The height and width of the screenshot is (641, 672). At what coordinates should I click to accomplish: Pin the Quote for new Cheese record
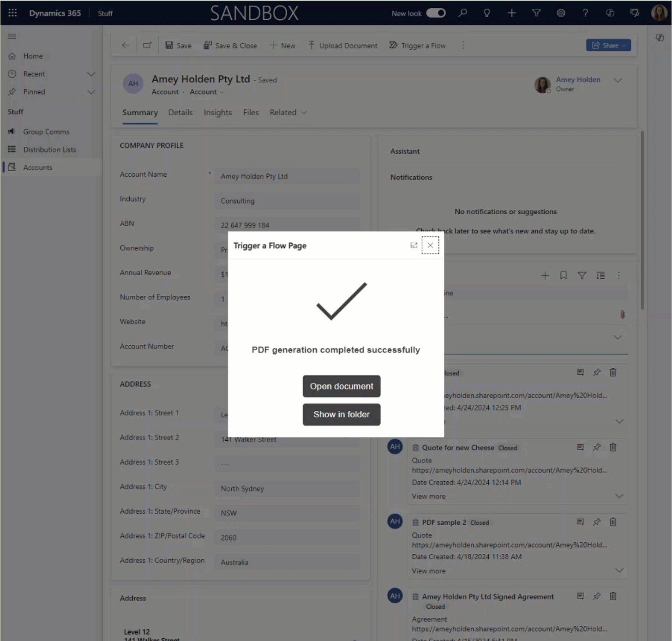pos(597,447)
